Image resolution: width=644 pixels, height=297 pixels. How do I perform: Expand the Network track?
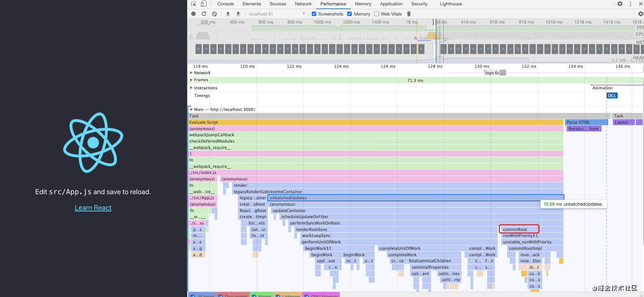tap(191, 72)
